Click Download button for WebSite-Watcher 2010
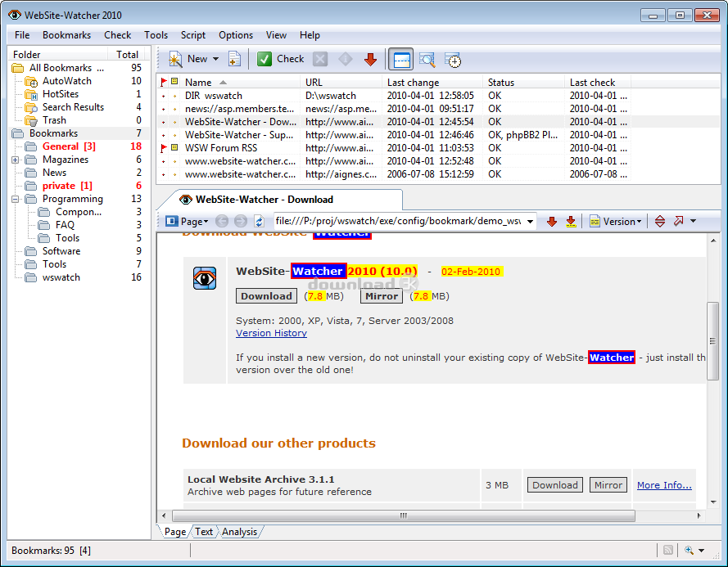 pos(266,296)
